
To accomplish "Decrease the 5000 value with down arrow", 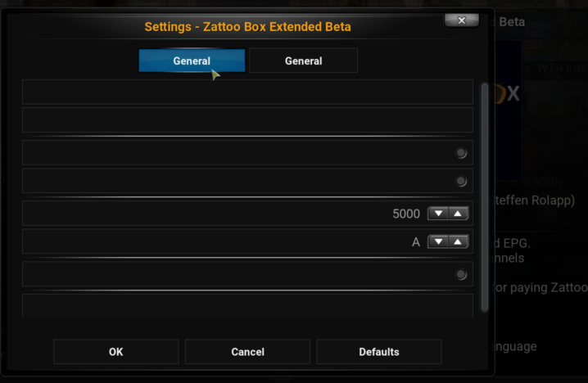I will click(x=438, y=214).
